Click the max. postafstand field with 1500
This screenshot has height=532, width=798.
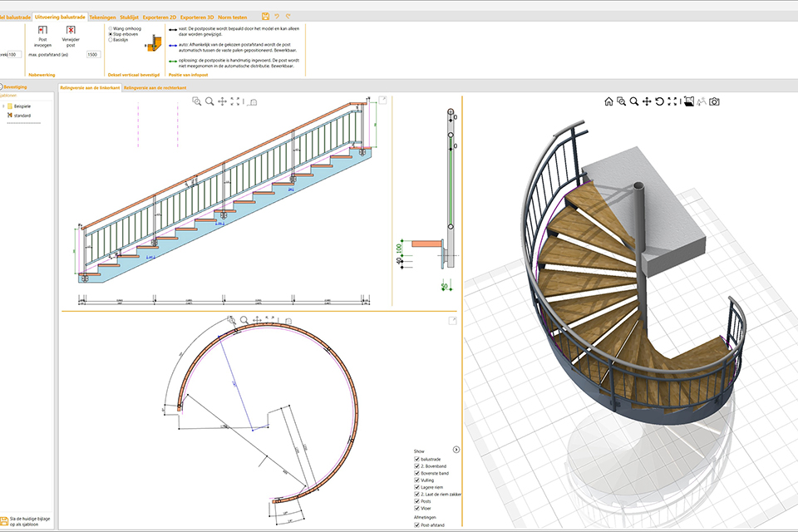93,55
